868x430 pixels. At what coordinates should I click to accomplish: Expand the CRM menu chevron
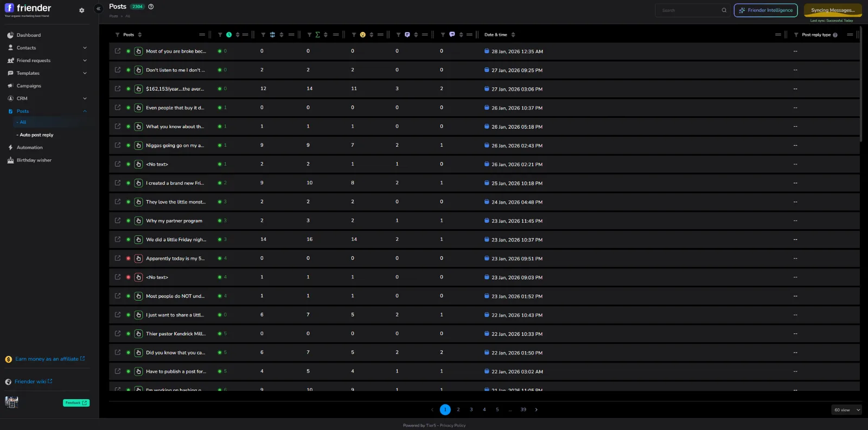85,98
